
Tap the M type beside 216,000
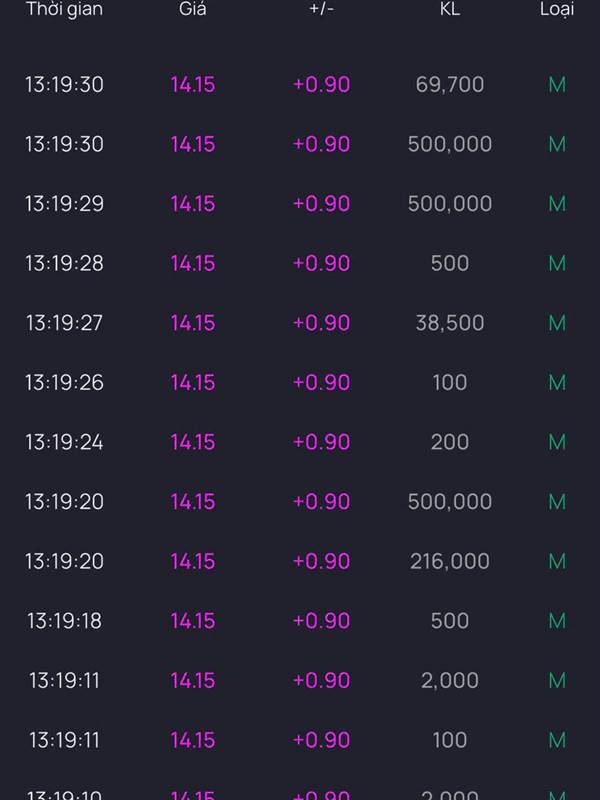557,562
